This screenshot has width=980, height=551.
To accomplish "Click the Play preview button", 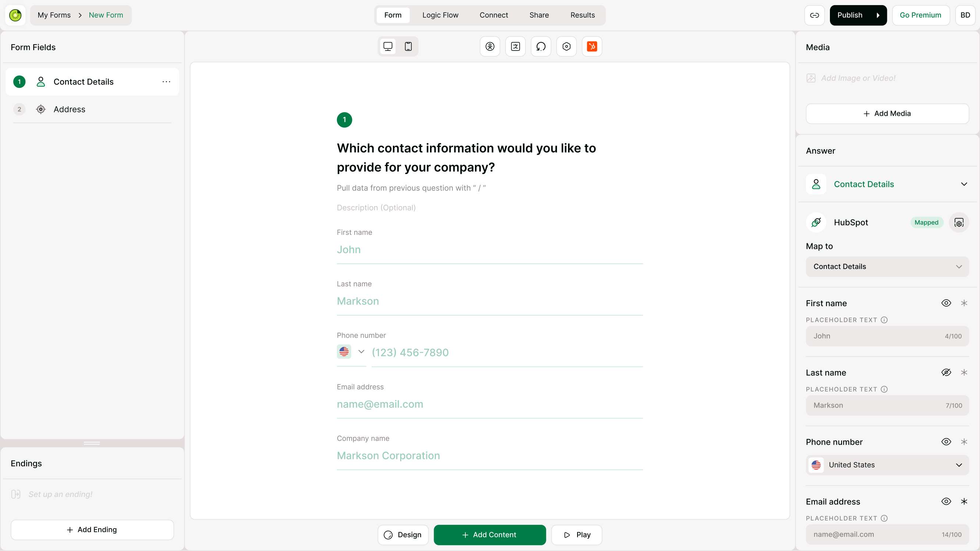I will [576, 535].
